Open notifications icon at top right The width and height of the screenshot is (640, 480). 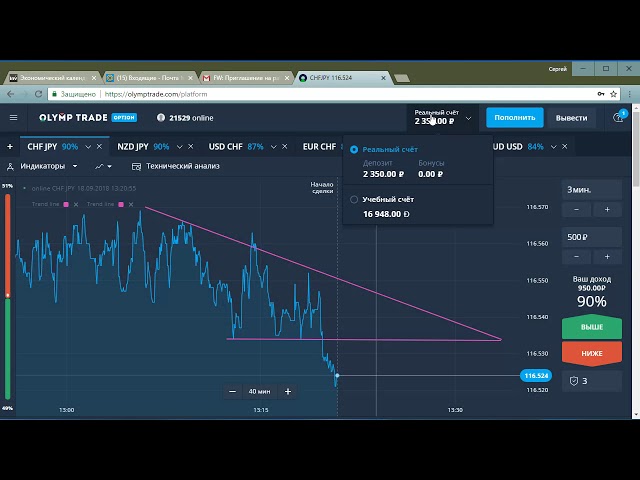[619, 117]
